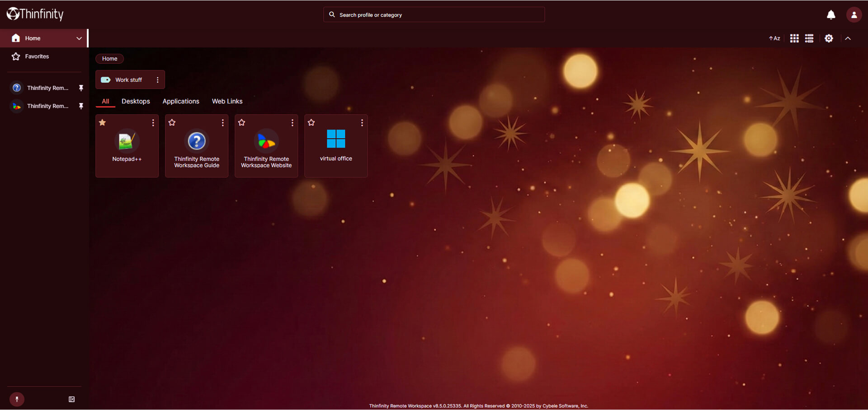
Task: Unstar the Notepad++ favorite
Action: (102, 122)
